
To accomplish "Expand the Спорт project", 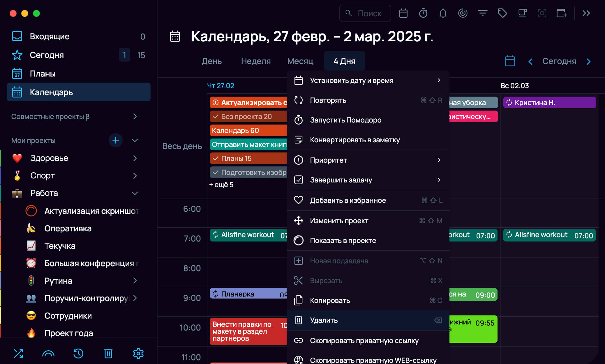I will click(x=135, y=176).
